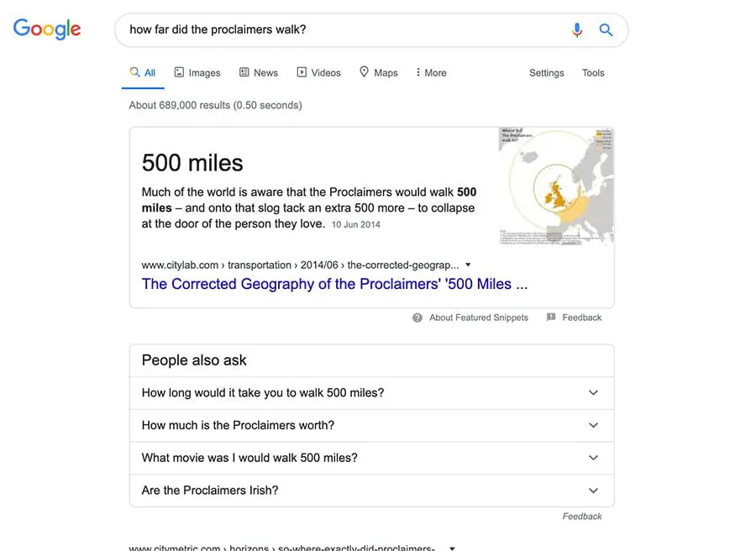Image resolution: width=756 pixels, height=551 pixels.
Task: Click the blue search magnifier button
Action: (x=606, y=30)
